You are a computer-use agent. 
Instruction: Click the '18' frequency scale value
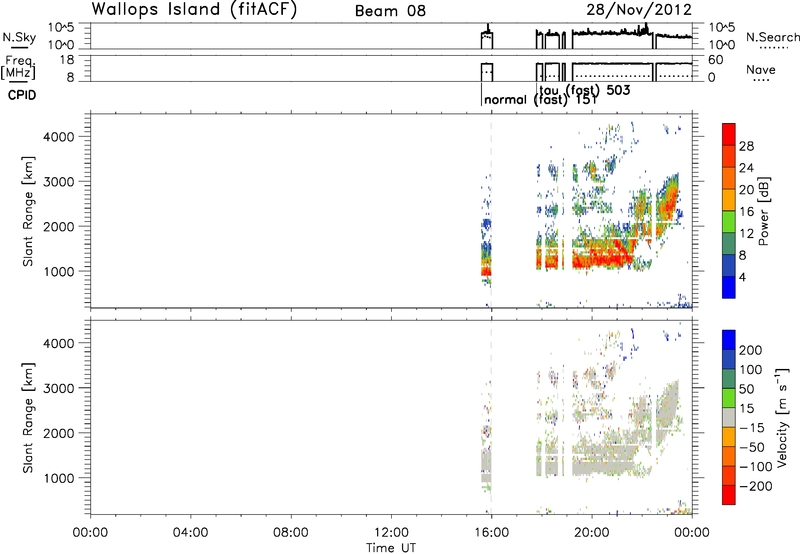[x=67, y=60]
